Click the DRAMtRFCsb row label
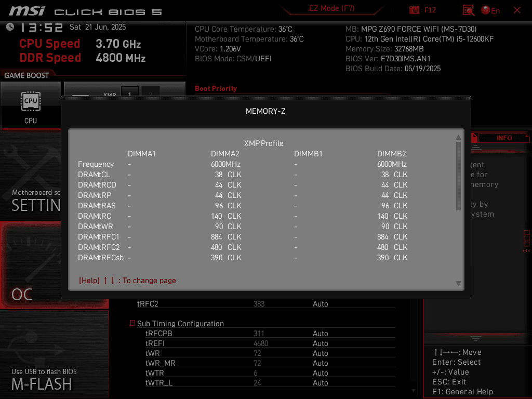The image size is (532, 399). [x=101, y=258]
